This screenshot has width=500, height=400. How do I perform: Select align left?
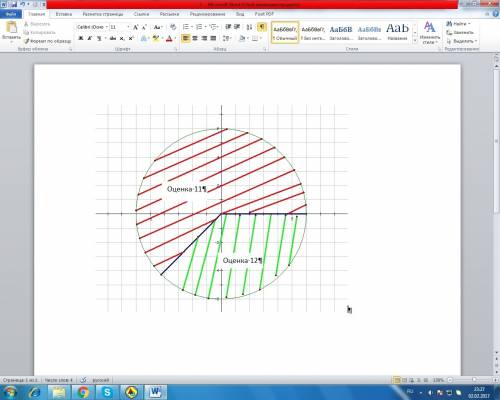pos(186,38)
